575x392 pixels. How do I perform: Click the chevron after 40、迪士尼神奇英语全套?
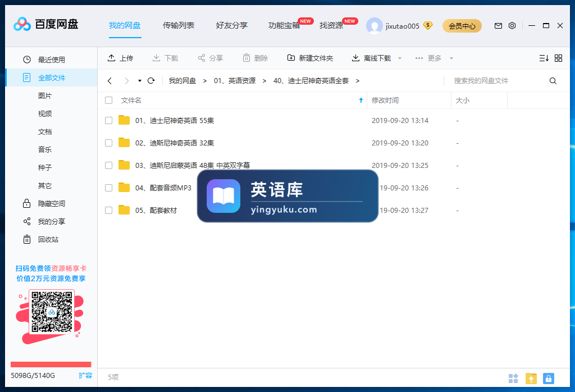[x=357, y=81]
